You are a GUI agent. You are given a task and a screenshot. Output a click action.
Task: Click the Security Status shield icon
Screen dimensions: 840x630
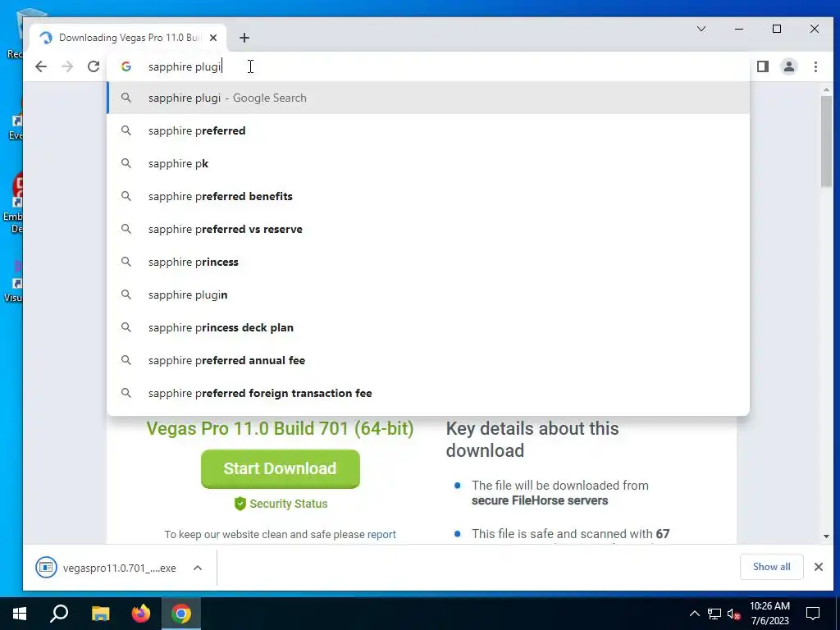(x=240, y=504)
